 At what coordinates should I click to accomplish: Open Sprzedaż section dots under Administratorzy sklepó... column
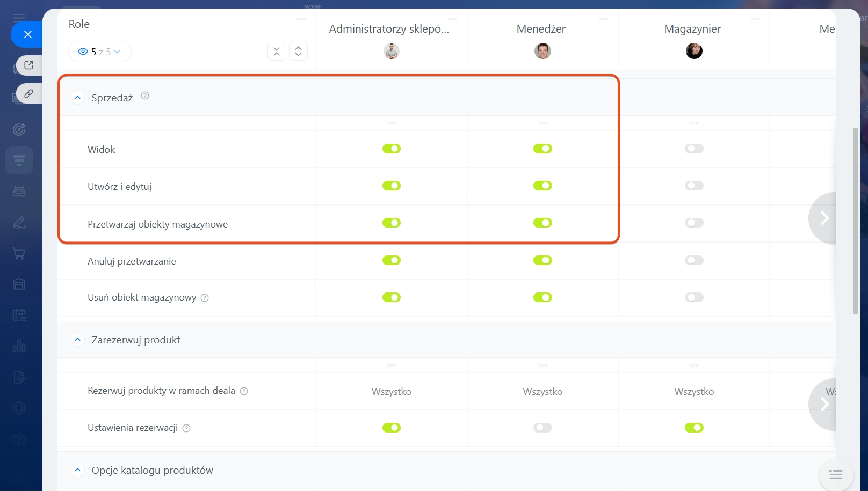(x=392, y=123)
